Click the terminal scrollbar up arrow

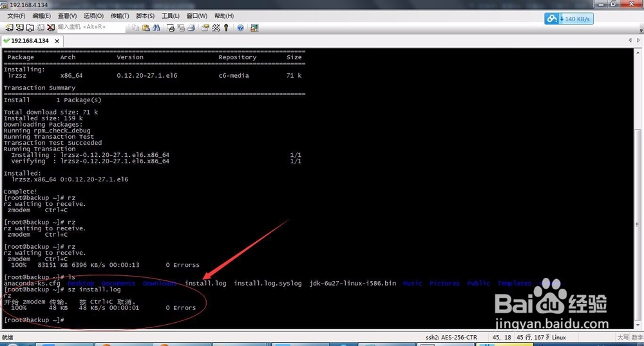click(638, 53)
